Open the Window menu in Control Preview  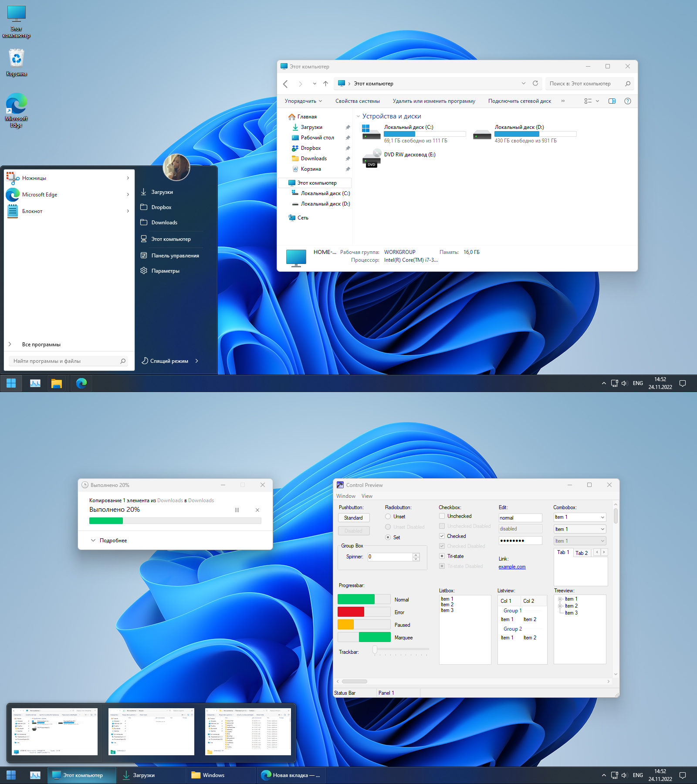click(x=345, y=496)
